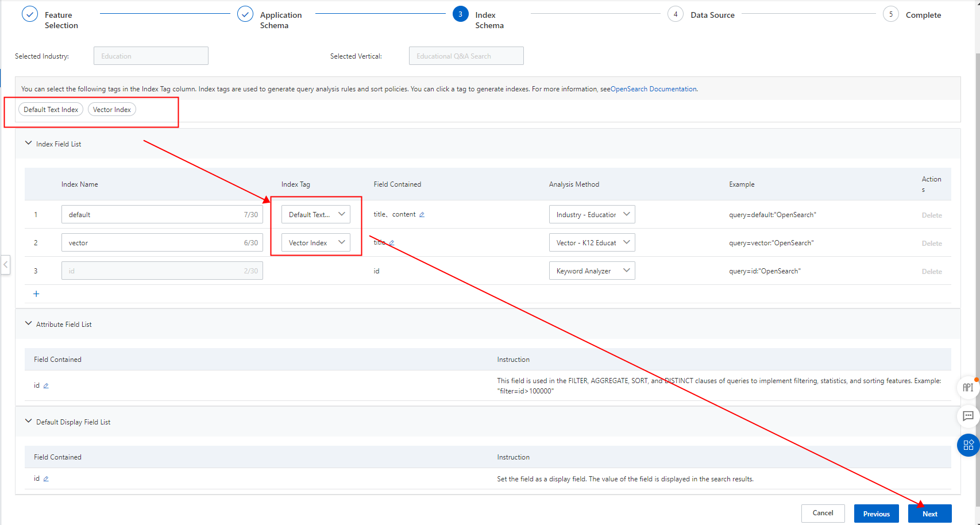The width and height of the screenshot is (980, 525).
Task: Collapse the Attribute Field List section
Action: (28, 324)
